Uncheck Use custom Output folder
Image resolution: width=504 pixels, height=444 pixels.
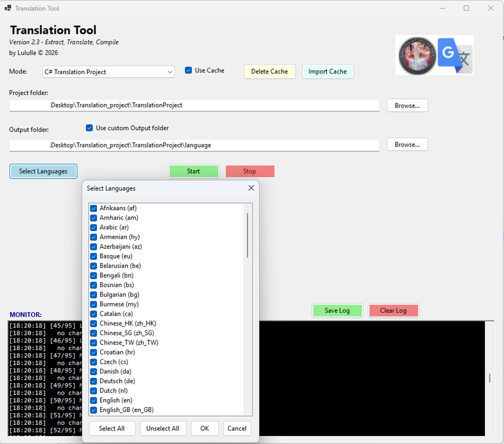click(x=89, y=128)
